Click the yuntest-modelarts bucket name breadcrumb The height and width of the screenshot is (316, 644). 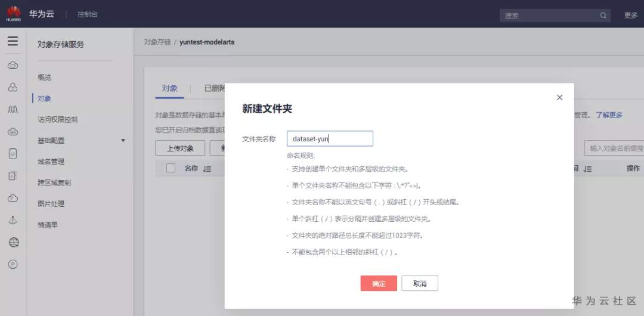(207, 42)
